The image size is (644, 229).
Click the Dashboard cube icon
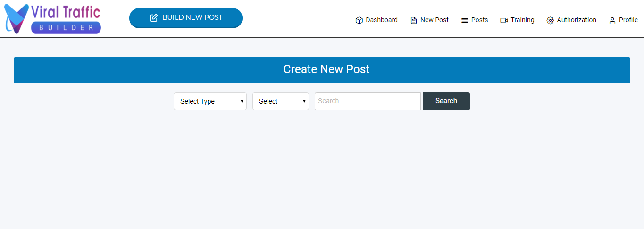359,20
